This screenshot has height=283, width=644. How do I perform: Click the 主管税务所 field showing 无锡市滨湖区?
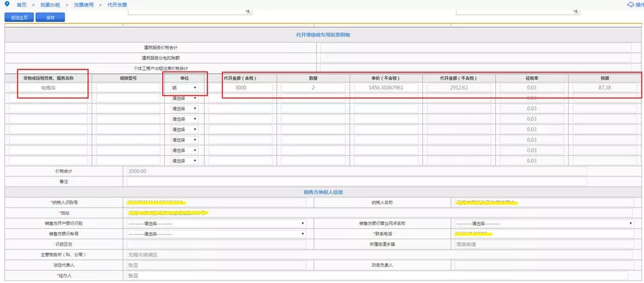coord(379,255)
